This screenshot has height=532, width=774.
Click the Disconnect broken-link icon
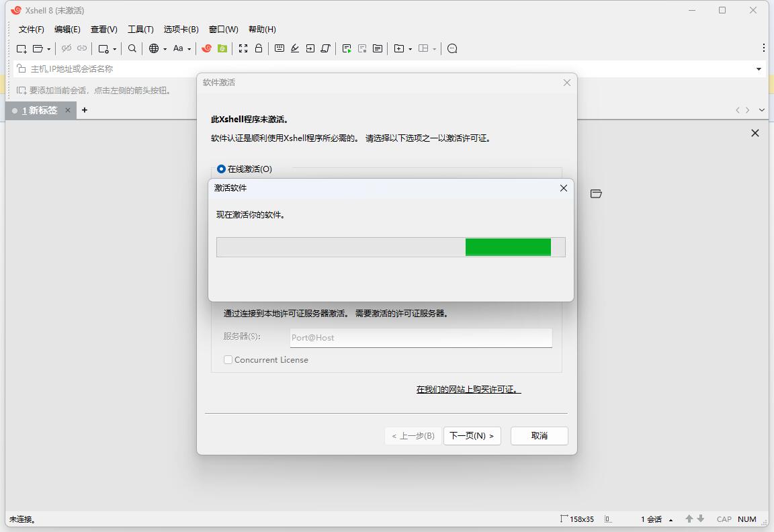tap(66, 48)
